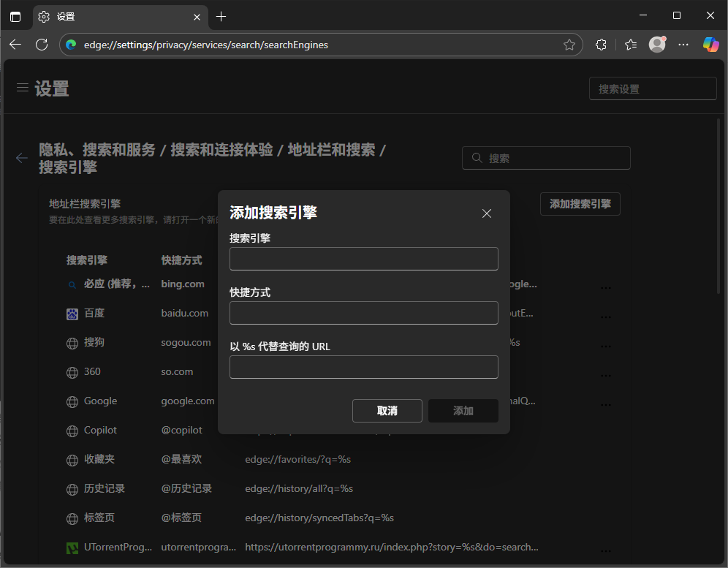This screenshot has width=728, height=568.
Task: Add current page to favorites via star icon
Action: click(569, 45)
